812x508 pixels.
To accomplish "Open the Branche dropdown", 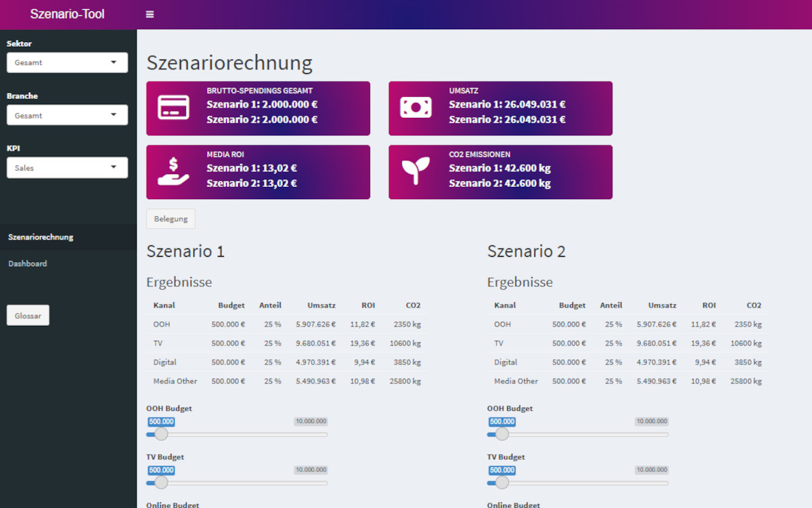I will pos(67,114).
